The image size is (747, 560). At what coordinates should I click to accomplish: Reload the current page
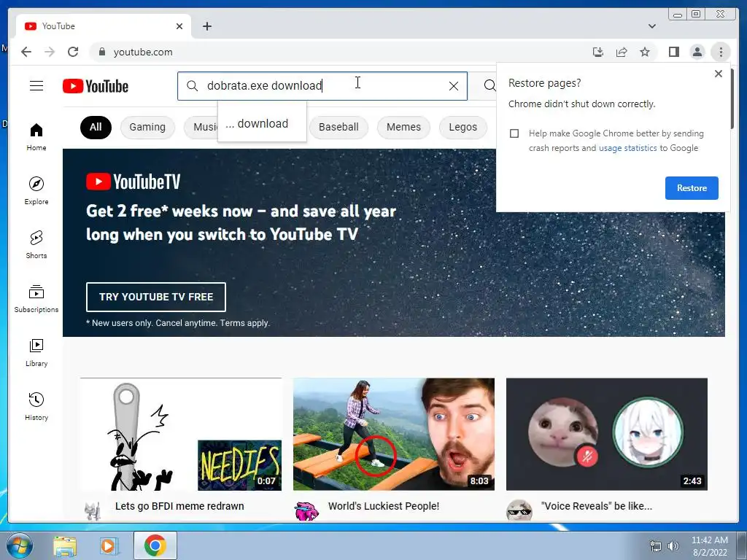pyautogui.click(x=73, y=52)
